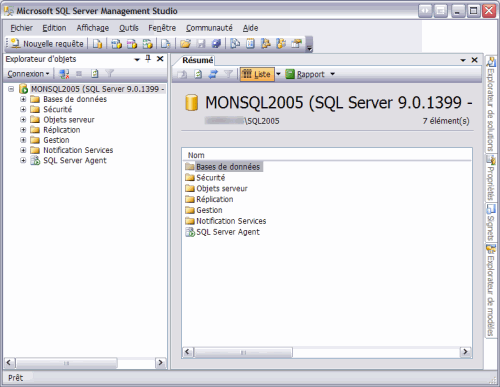Open the Liste view dropdown arrow
This screenshot has width=500, height=387.
pos(278,74)
